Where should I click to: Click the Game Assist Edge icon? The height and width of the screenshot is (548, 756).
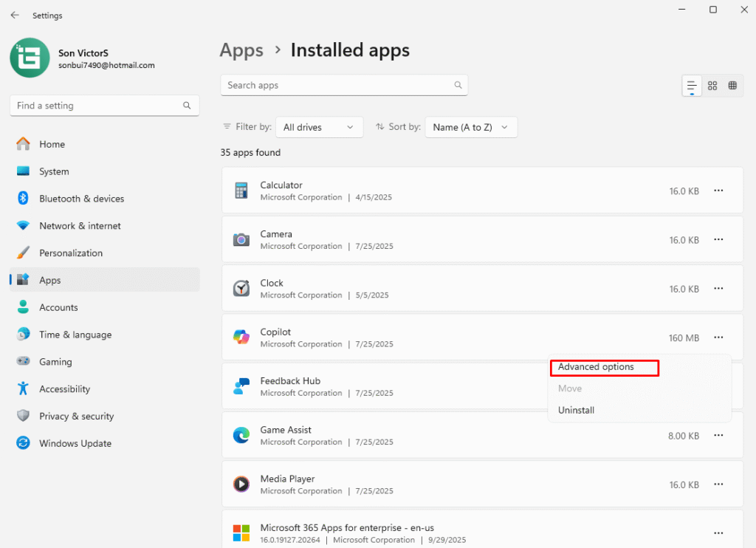coord(241,436)
